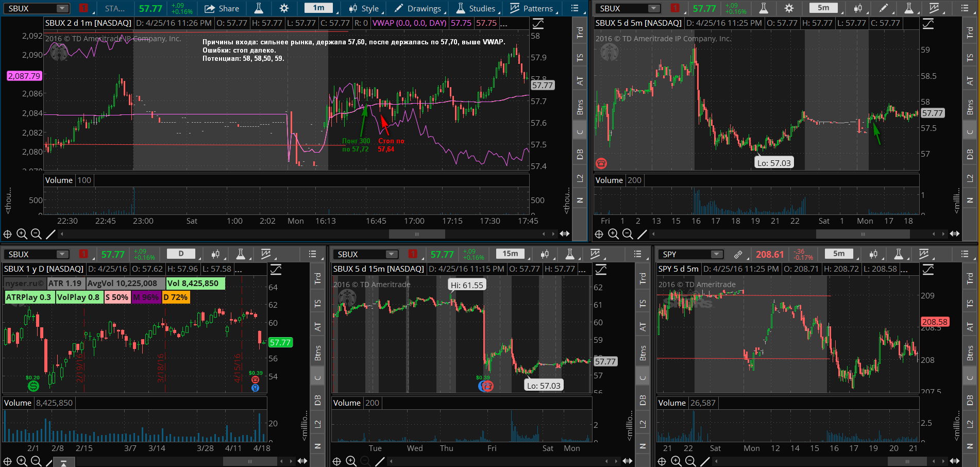Toggle the L2 side tab on SBUX 1m chart
The width and height of the screenshot is (980, 467).
580,178
